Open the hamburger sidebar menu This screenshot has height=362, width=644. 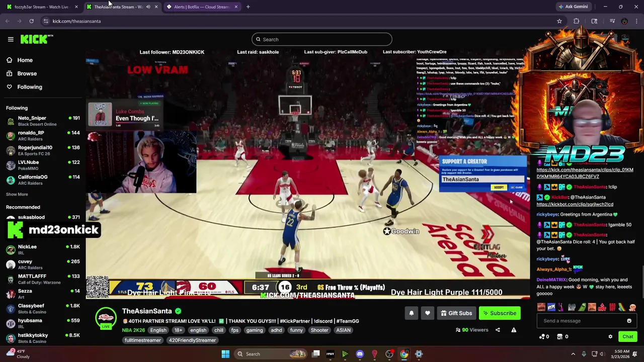pyautogui.click(x=11, y=39)
